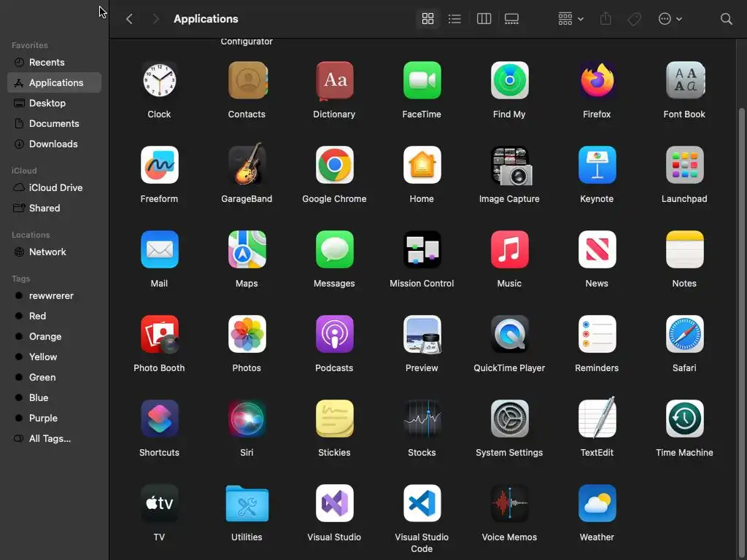Click the Edit Tags toolbar button

(634, 19)
